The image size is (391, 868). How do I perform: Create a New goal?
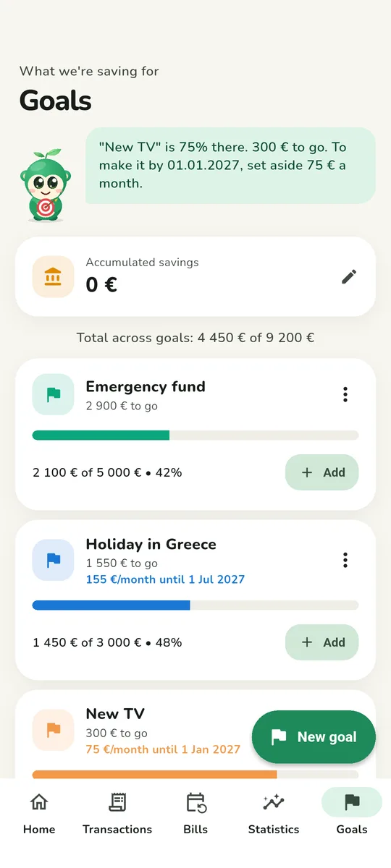pyautogui.click(x=314, y=737)
